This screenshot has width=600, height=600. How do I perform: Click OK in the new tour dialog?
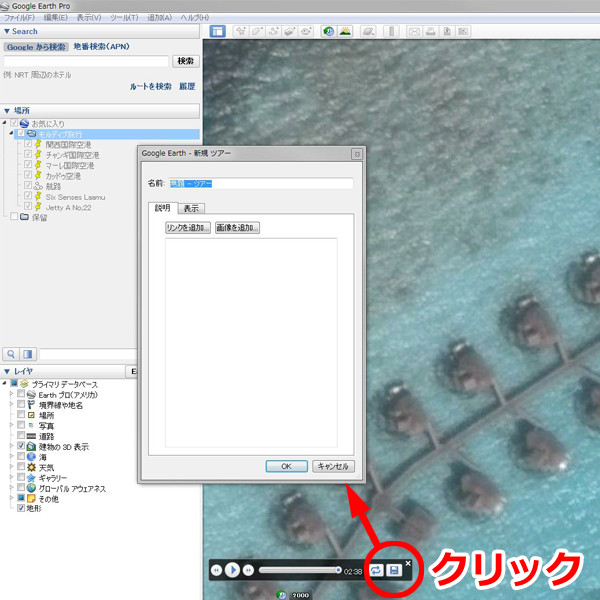pos(286,466)
